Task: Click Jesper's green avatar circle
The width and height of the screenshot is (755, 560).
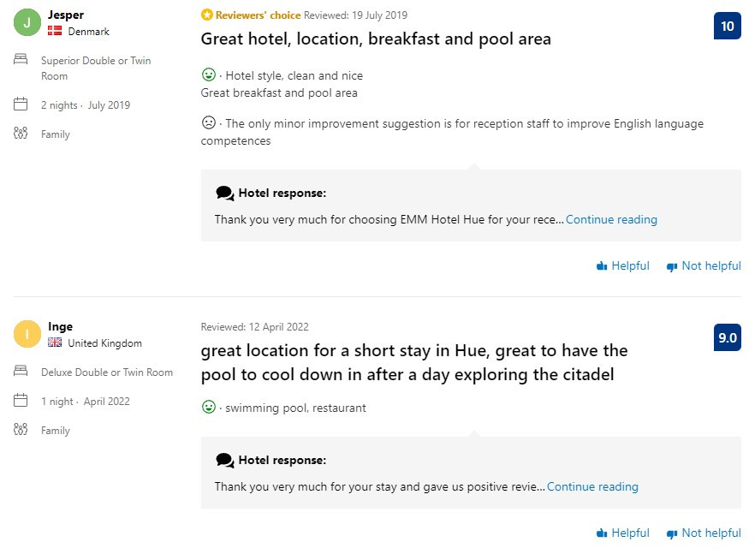Action: pos(27,23)
